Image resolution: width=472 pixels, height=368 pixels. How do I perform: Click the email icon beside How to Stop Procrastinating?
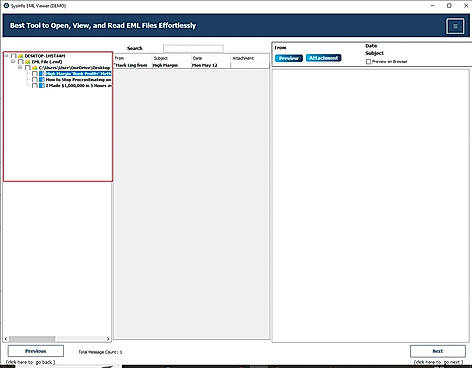coord(42,80)
